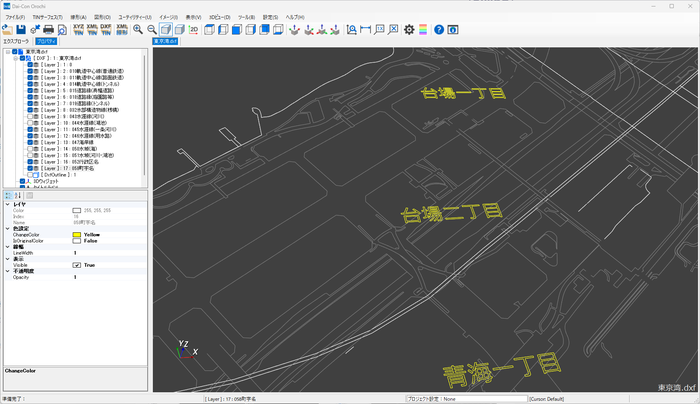Open a file with the folder icon
This screenshot has height=404, width=700.
7,29
